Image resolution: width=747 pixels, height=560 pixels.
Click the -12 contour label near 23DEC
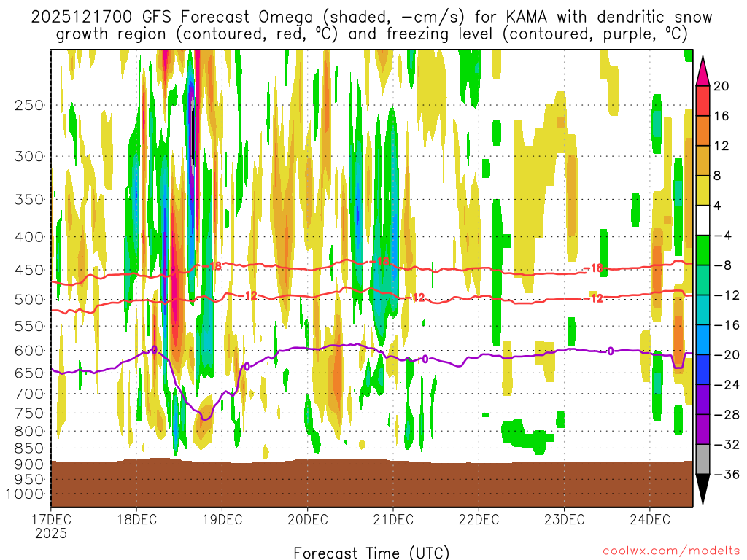(594, 298)
